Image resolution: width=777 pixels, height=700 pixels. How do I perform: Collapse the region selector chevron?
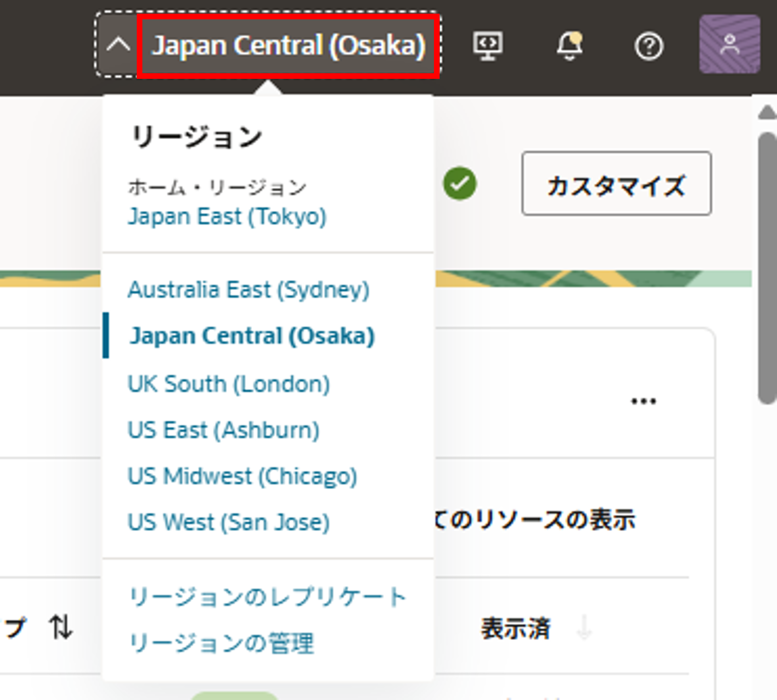pyautogui.click(x=118, y=45)
